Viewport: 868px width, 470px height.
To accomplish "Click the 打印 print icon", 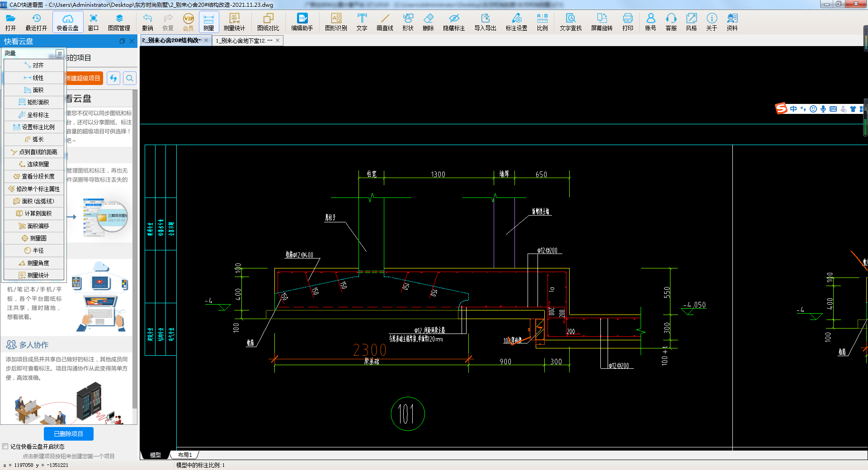I will pyautogui.click(x=627, y=22).
